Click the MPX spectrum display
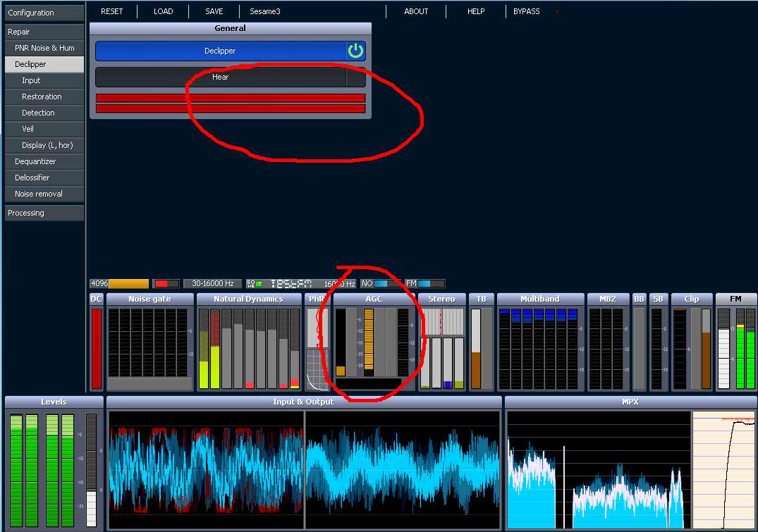This screenshot has height=532, width=758. point(598,470)
